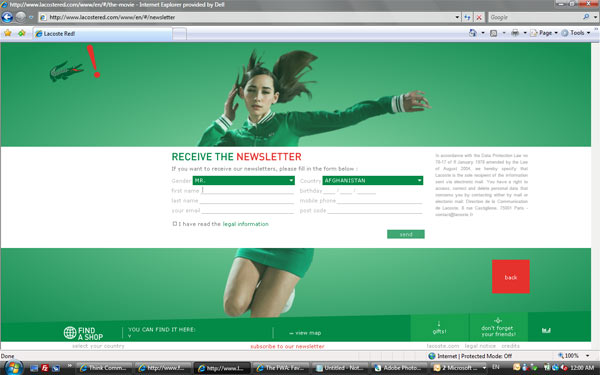Click the last name input field
The height and width of the screenshot is (375, 600).
(246, 200)
